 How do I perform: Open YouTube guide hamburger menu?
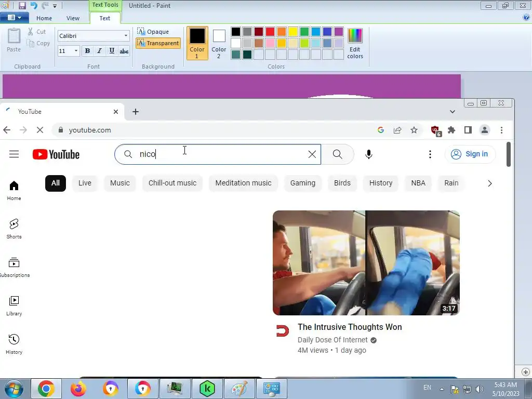14,154
